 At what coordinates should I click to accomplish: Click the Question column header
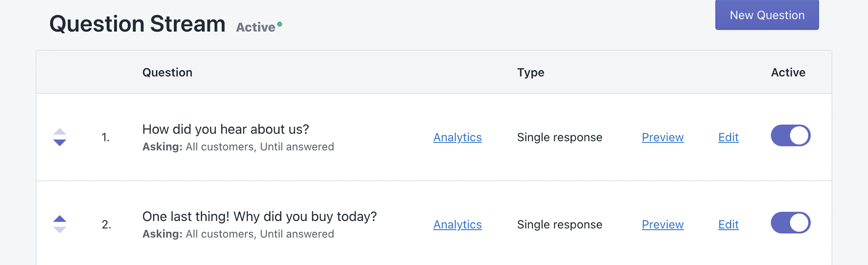click(x=167, y=72)
